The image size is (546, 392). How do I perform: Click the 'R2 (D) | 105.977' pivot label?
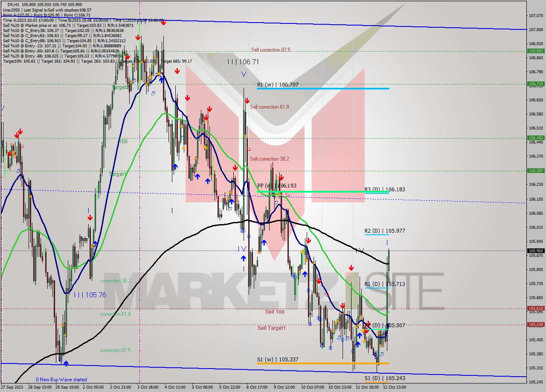[385, 231]
